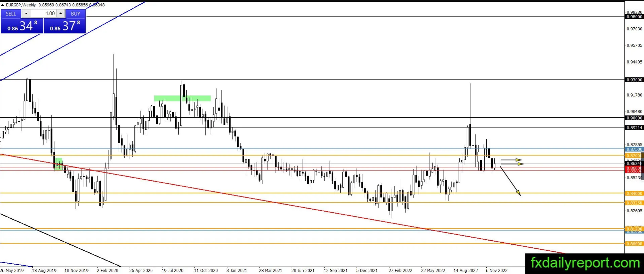This screenshot has height=274, width=644.
Task: Click the SELL button
Action: click(x=11, y=14)
